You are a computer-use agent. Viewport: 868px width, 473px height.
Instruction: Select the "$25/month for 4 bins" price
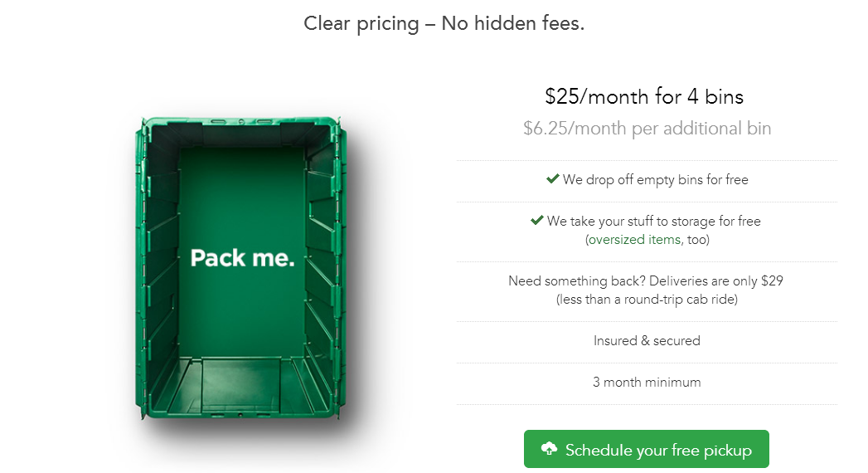coord(644,96)
